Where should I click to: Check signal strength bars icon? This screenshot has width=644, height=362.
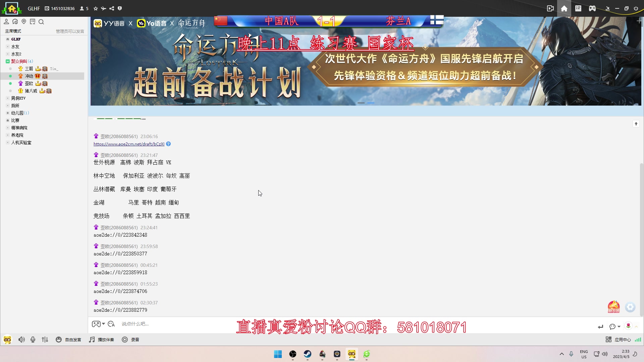[x=638, y=340]
